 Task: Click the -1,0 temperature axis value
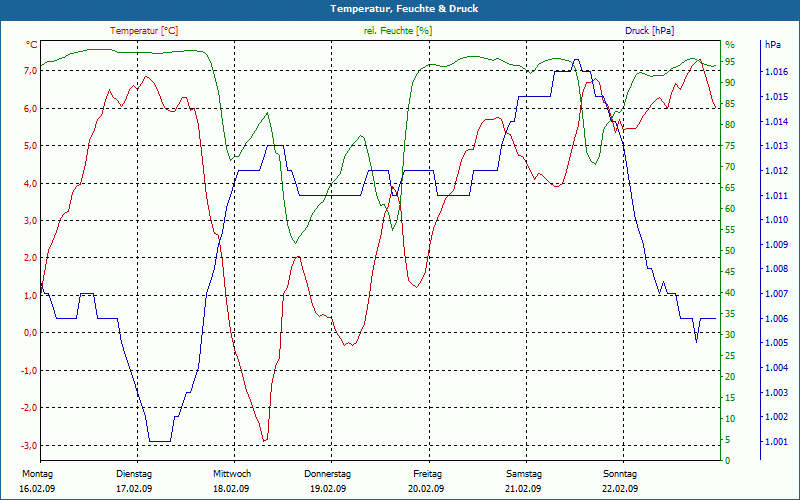pyautogui.click(x=29, y=370)
